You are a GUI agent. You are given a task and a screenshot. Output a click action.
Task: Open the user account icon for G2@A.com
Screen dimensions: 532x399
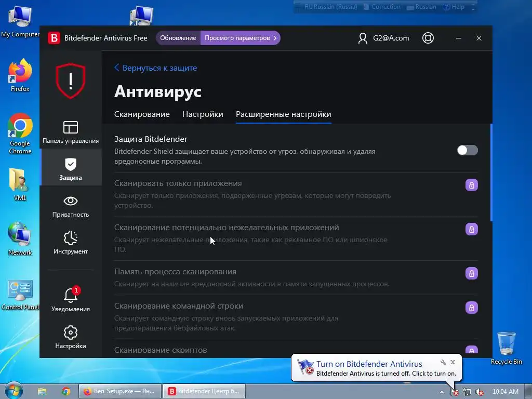coord(363,38)
